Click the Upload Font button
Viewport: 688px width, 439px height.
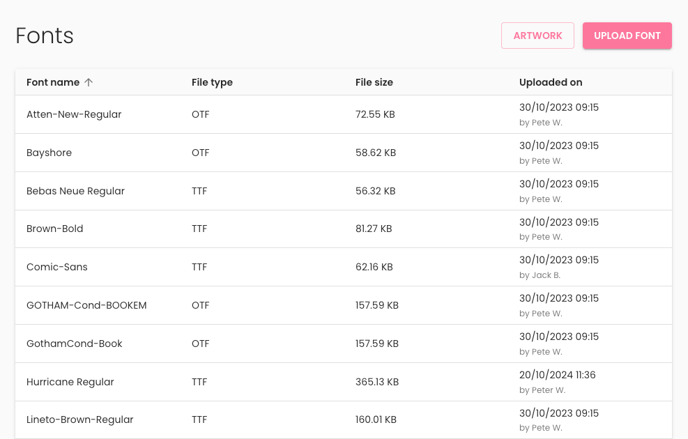(x=627, y=36)
